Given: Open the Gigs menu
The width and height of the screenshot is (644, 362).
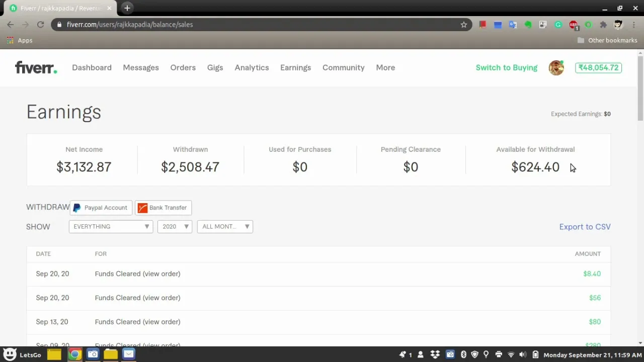Looking at the screenshot, I should (x=215, y=67).
